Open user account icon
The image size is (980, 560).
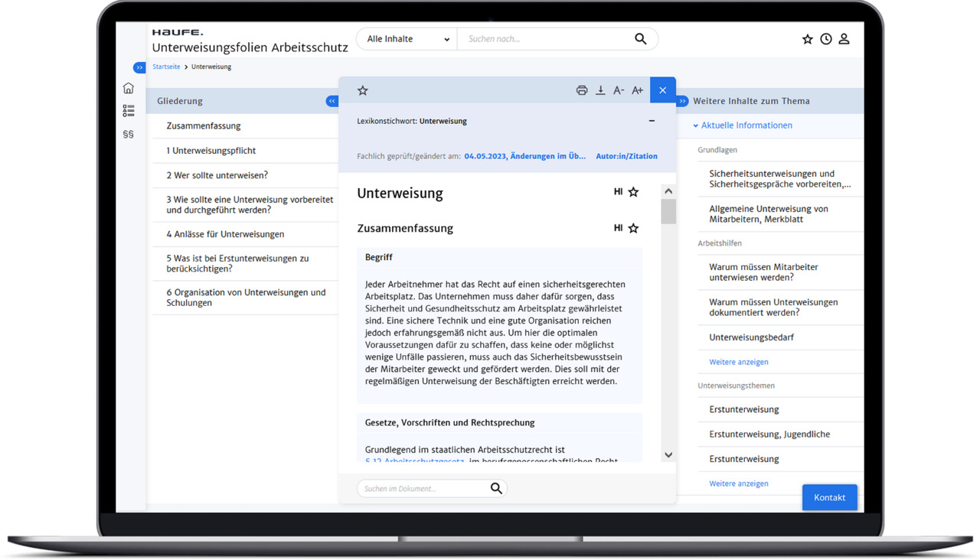pos(844,39)
